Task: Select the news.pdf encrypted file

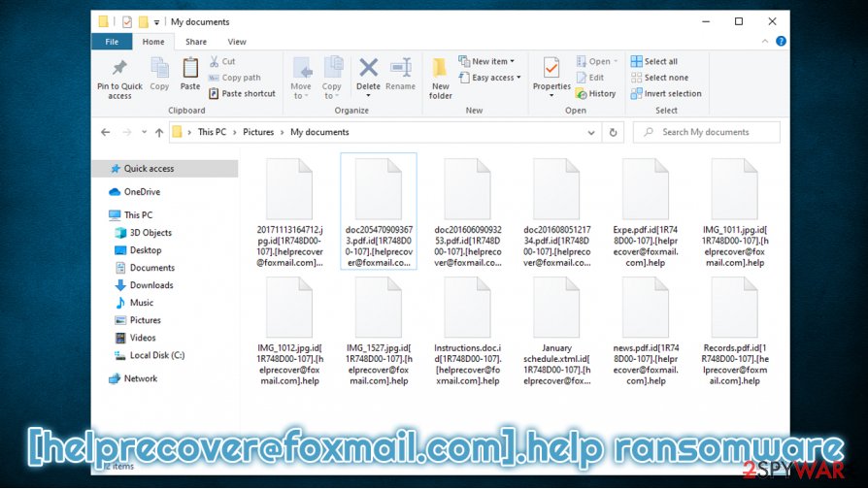Action: 646,331
